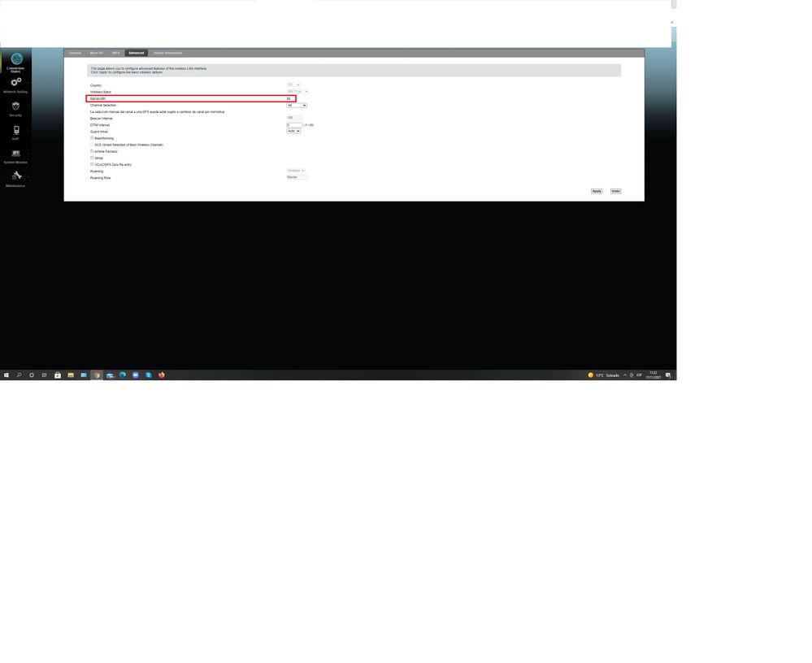Open the Maintenance tools section

pyautogui.click(x=16, y=176)
